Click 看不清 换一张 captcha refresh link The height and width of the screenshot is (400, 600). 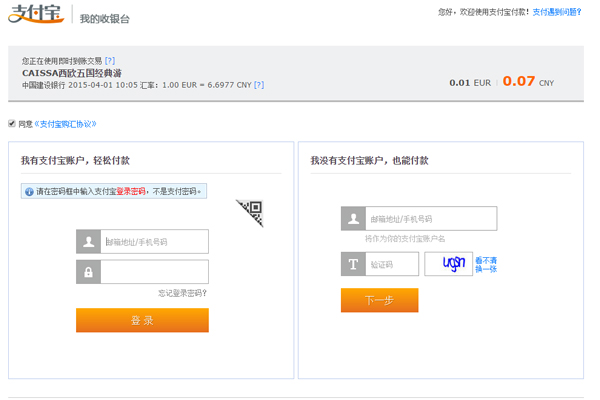pos(486,264)
